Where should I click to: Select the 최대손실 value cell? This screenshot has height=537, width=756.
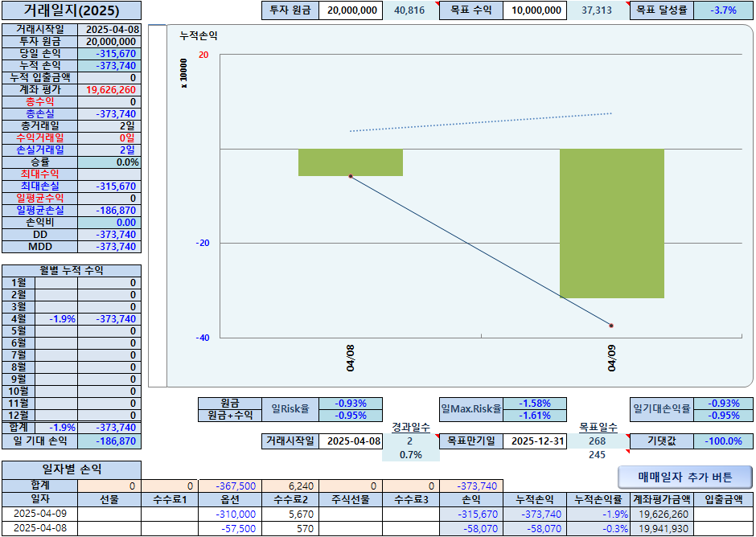[x=109, y=186]
